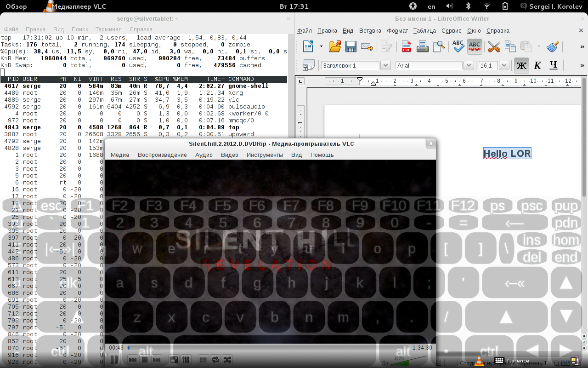Toggle loop mode in VLC
The image size is (588, 368).
215,360
